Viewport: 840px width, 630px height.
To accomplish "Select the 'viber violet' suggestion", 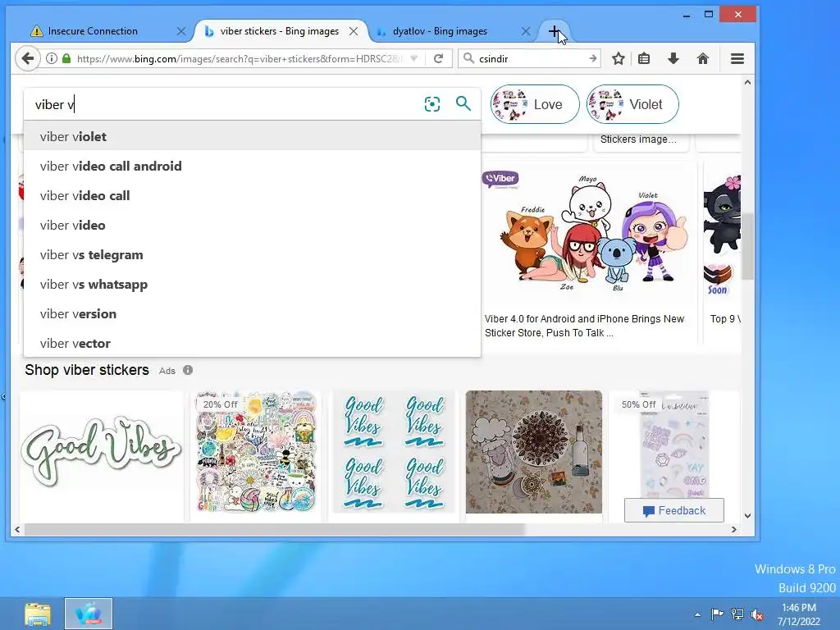I will coord(253,137).
